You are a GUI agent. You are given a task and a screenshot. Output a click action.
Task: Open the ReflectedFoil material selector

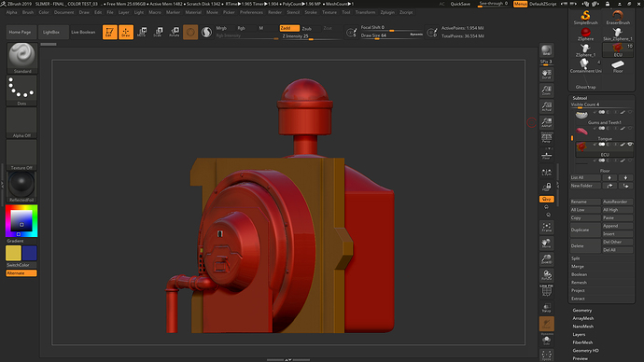tap(21, 187)
